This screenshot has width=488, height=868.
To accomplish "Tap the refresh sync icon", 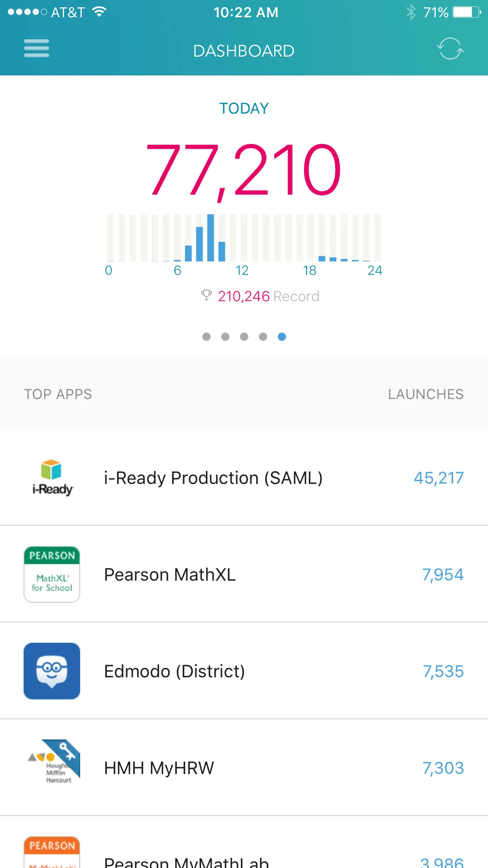I will pos(450,49).
